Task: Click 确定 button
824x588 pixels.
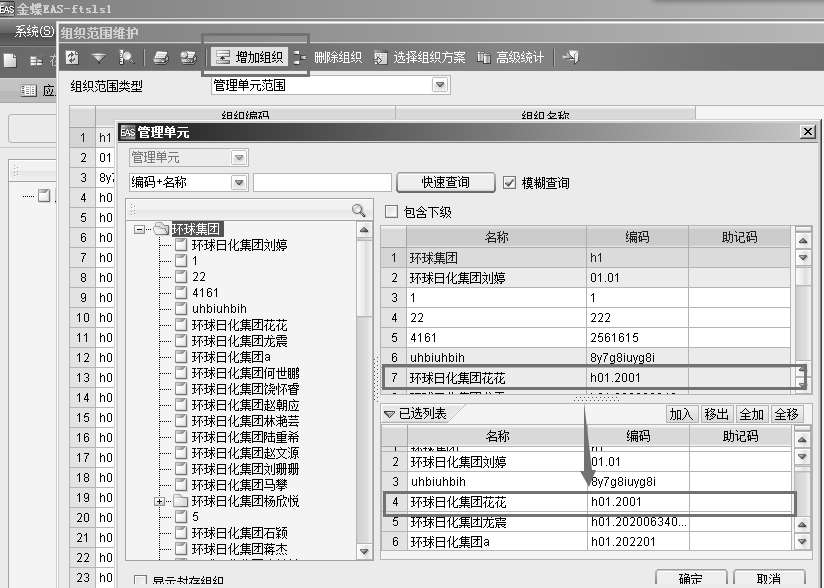Action: click(x=691, y=579)
